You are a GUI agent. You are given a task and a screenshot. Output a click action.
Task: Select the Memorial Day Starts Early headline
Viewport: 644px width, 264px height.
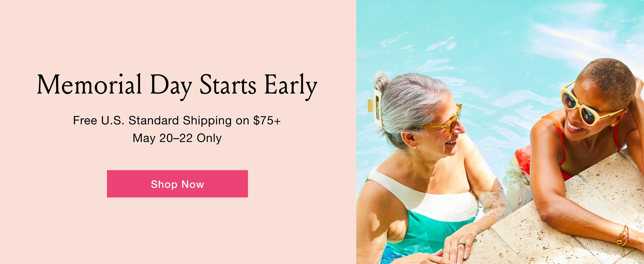177,86
